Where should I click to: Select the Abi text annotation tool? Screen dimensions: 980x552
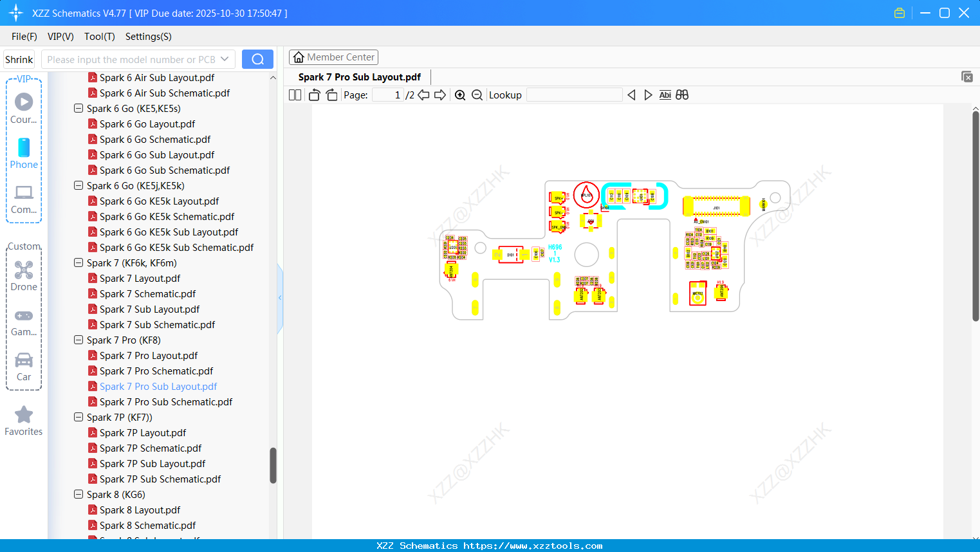pyautogui.click(x=665, y=95)
